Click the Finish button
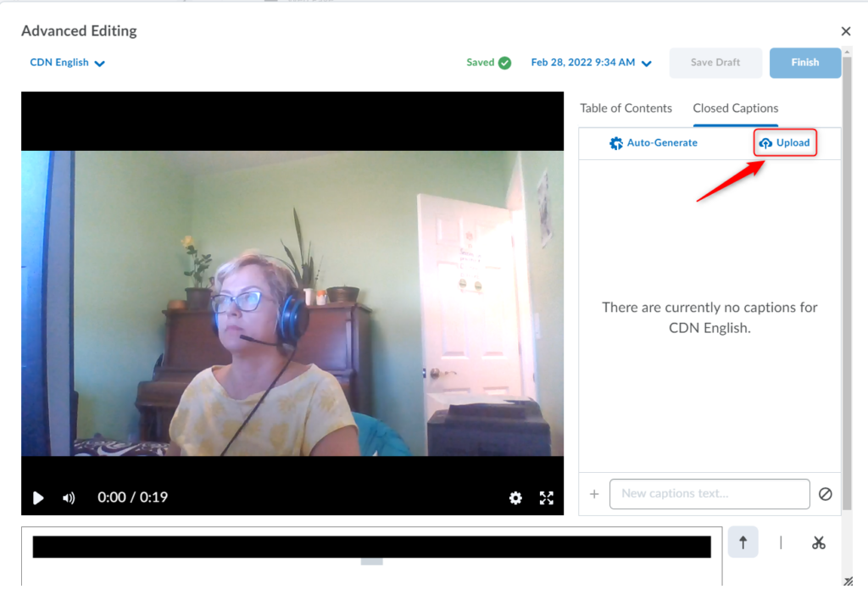 [804, 63]
